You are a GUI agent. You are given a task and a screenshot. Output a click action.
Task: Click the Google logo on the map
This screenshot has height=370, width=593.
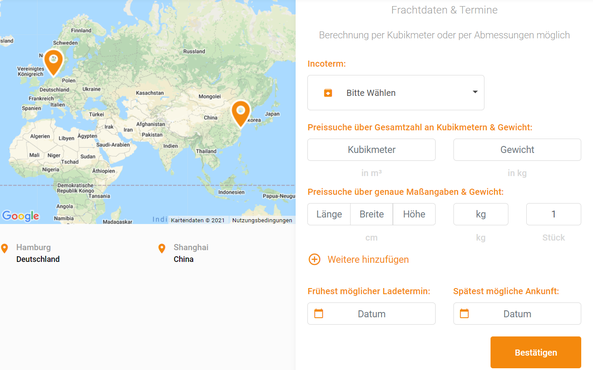tap(20, 216)
